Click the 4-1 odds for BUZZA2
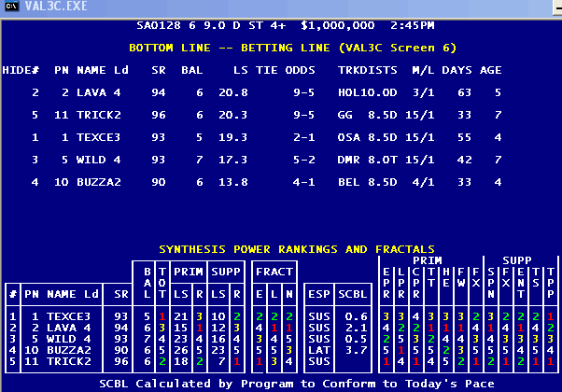This screenshot has height=392, width=562. (304, 182)
